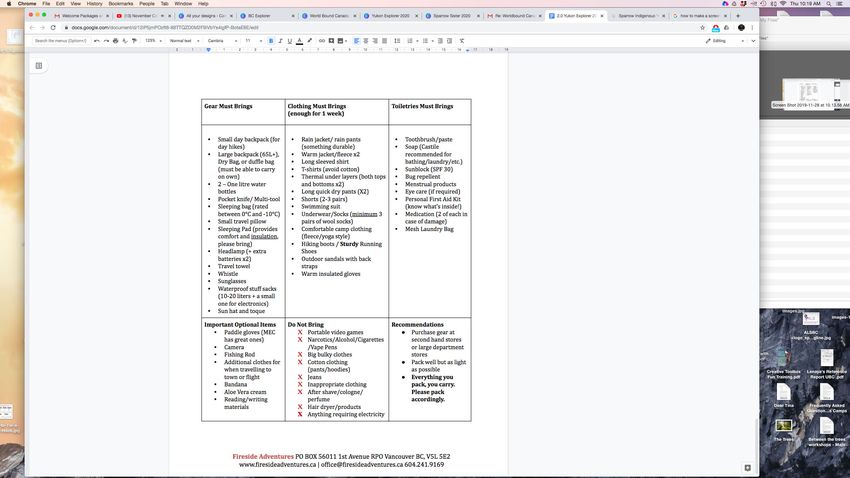Click left indent marker on ruler

(208, 50)
